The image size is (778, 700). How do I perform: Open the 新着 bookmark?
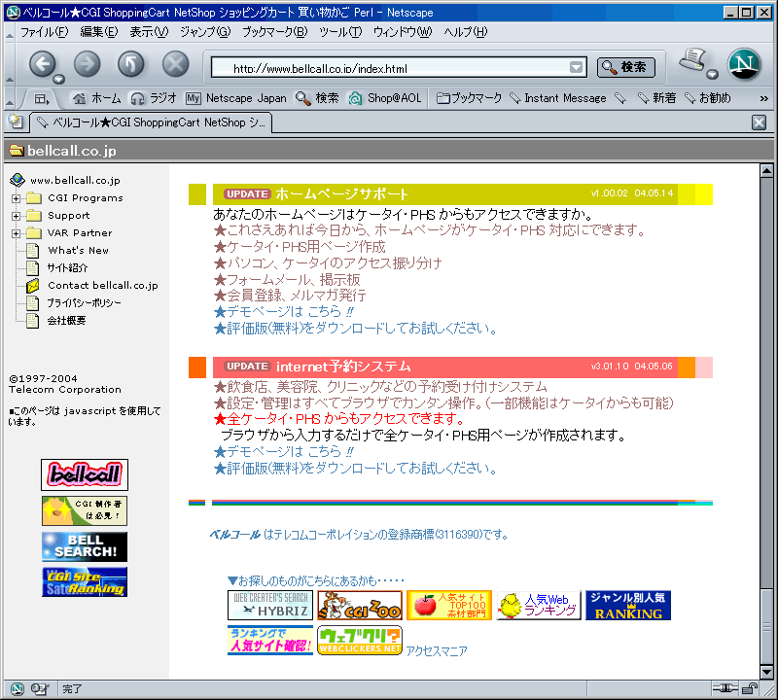657,98
